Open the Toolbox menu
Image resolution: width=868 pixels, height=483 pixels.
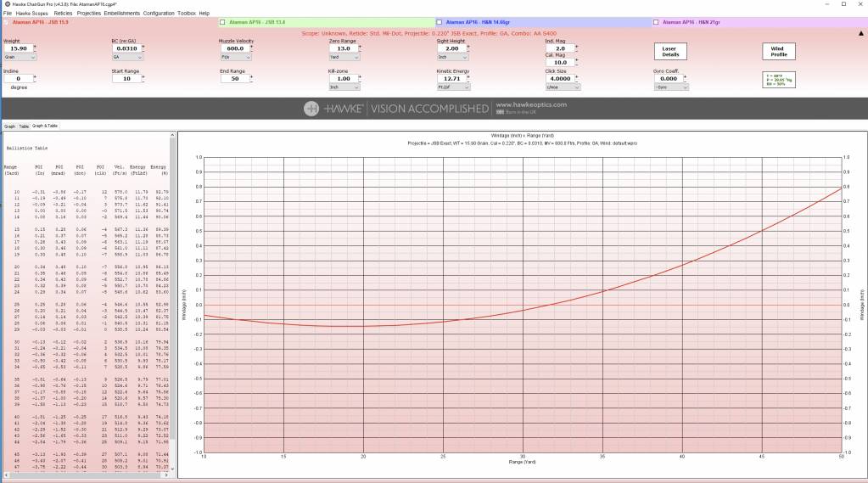pos(187,13)
